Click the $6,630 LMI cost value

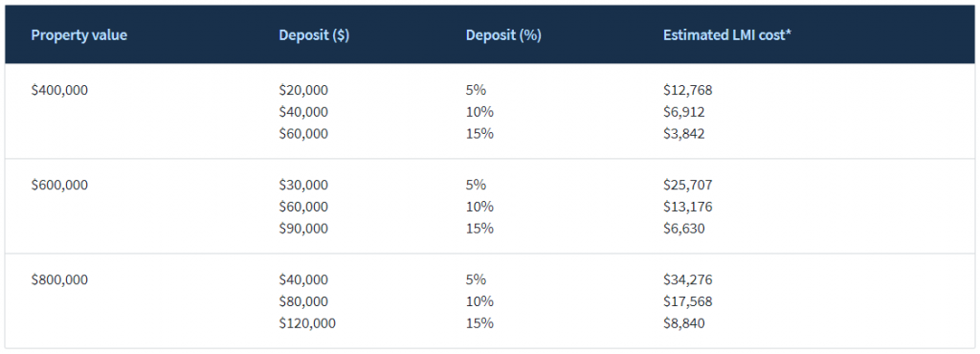[x=683, y=229]
